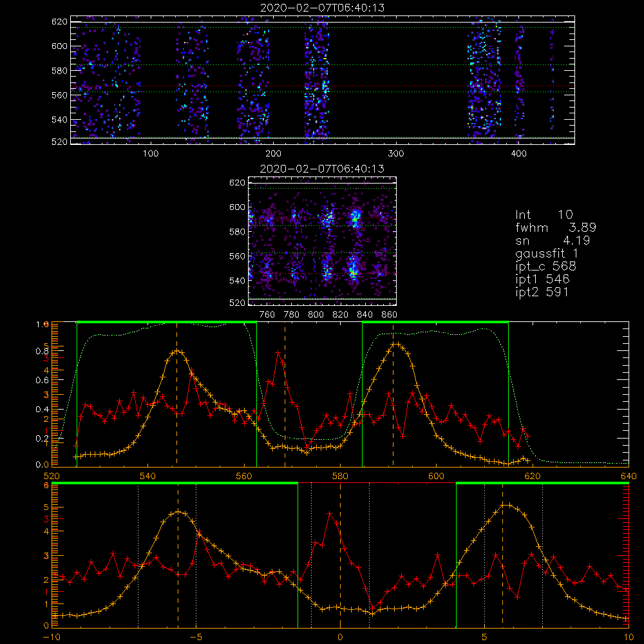Click bottom plot x-axis label -5
This screenshot has height=644, width=644.
pos(196,637)
